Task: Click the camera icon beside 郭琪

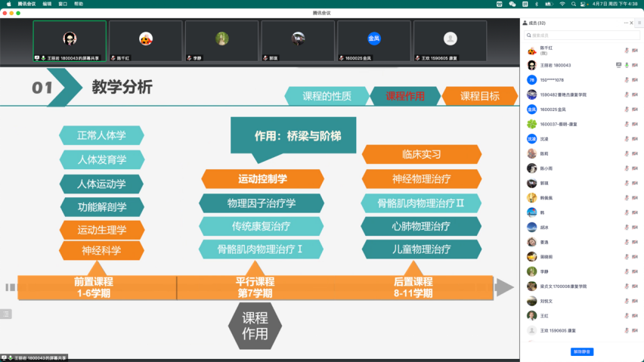Action: point(635,183)
